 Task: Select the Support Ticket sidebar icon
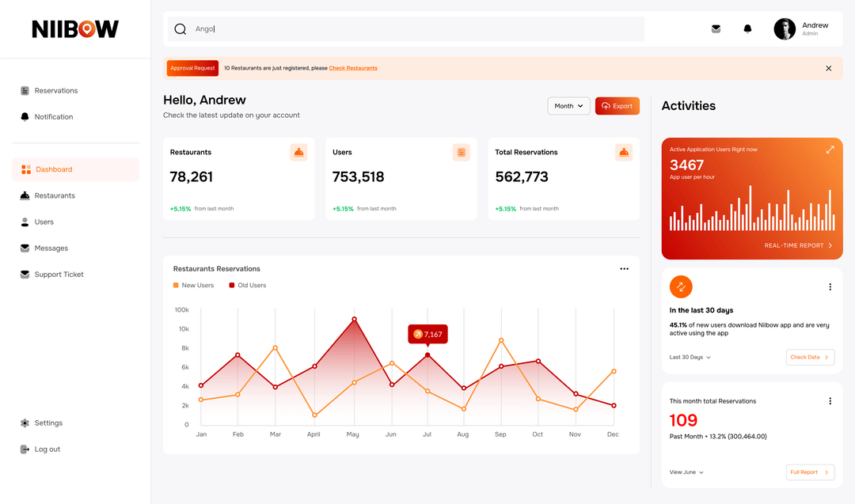tap(24, 274)
